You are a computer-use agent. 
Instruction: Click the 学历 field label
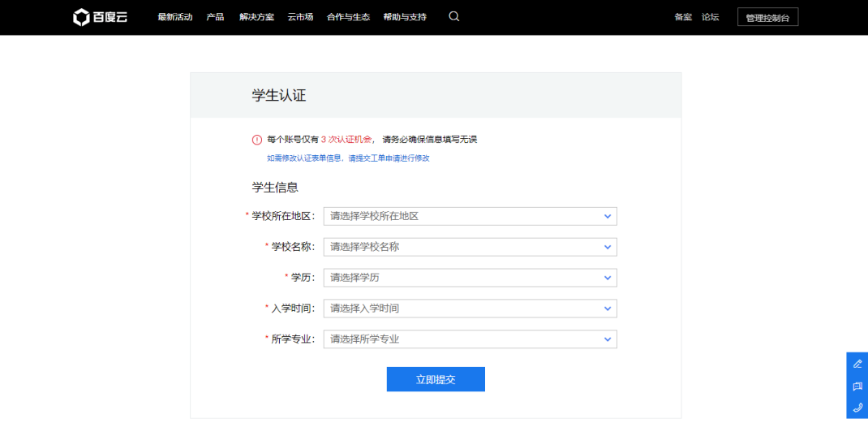[x=303, y=278]
